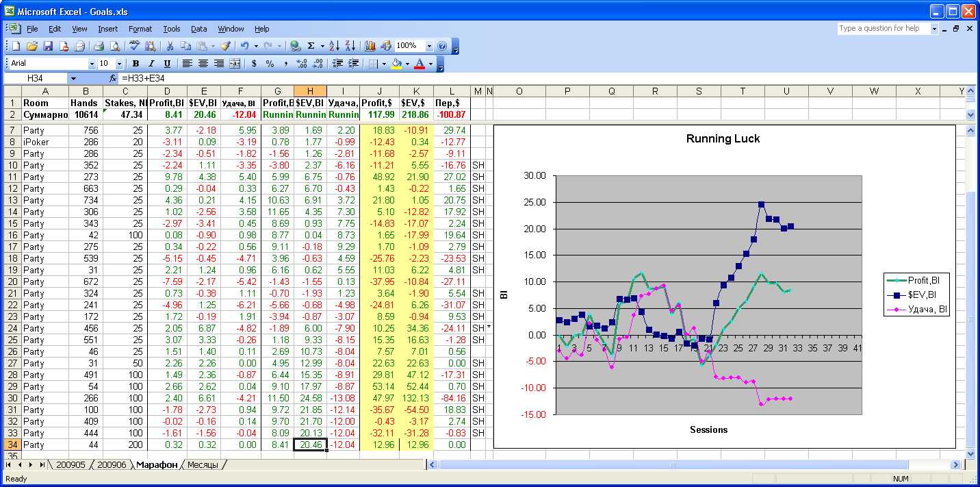The image size is (980, 487).
Task: Open the font size dropdown
Action: tap(119, 64)
